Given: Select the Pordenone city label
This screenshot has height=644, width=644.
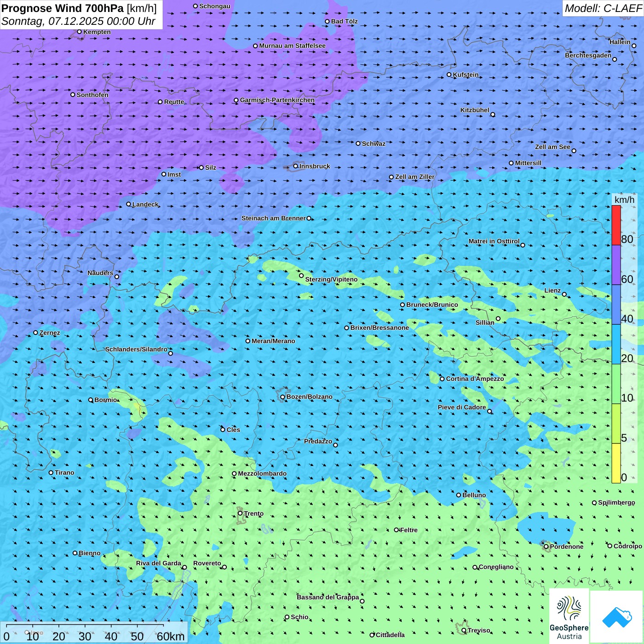Looking at the screenshot, I should pyautogui.click(x=567, y=546).
